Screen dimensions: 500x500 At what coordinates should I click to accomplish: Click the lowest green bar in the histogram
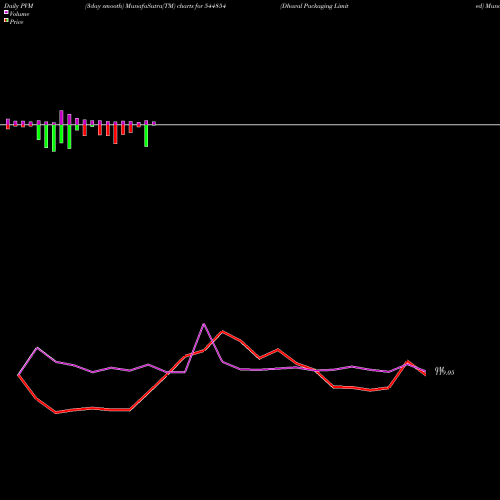(54, 138)
